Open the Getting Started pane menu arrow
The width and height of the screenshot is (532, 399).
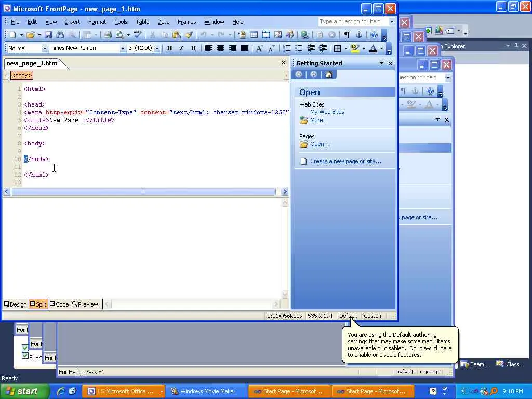coord(381,63)
